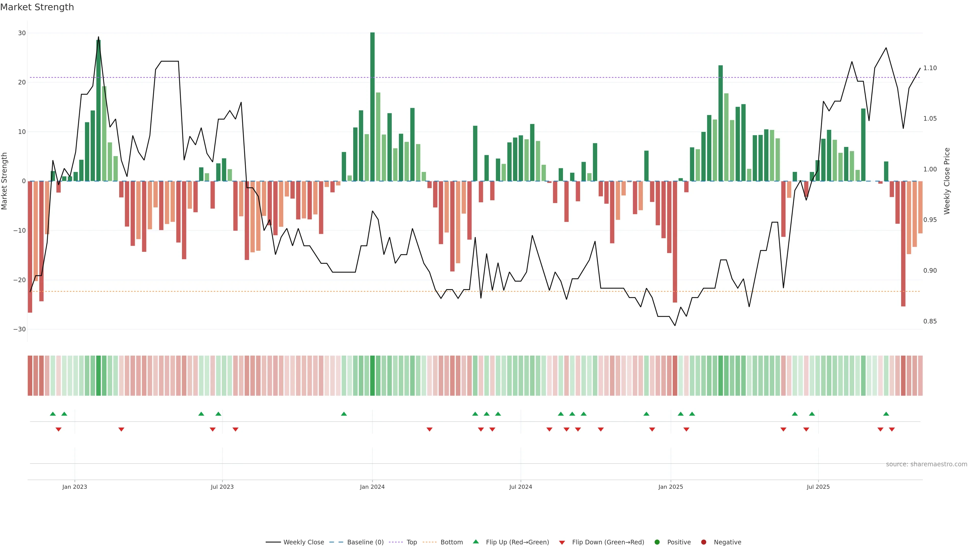Click the tallest green bar at Jan 2024

click(372, 106)
